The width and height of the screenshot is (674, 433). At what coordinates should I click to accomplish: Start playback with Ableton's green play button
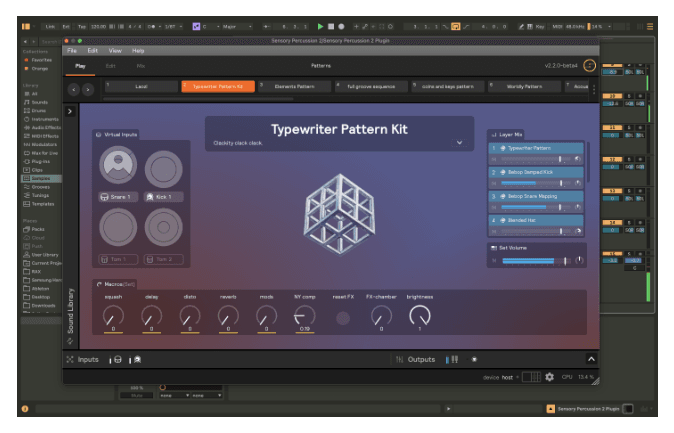[x=320, y=27]
